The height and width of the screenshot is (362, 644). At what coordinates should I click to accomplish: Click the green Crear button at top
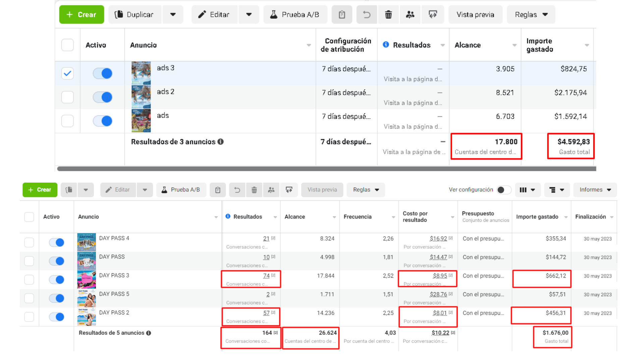[x=82, y=15]
